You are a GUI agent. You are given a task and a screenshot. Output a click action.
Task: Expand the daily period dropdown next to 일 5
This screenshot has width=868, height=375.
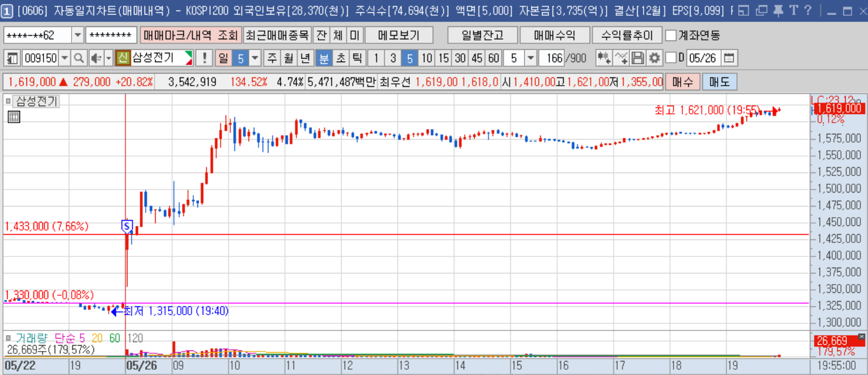(255, 58)
